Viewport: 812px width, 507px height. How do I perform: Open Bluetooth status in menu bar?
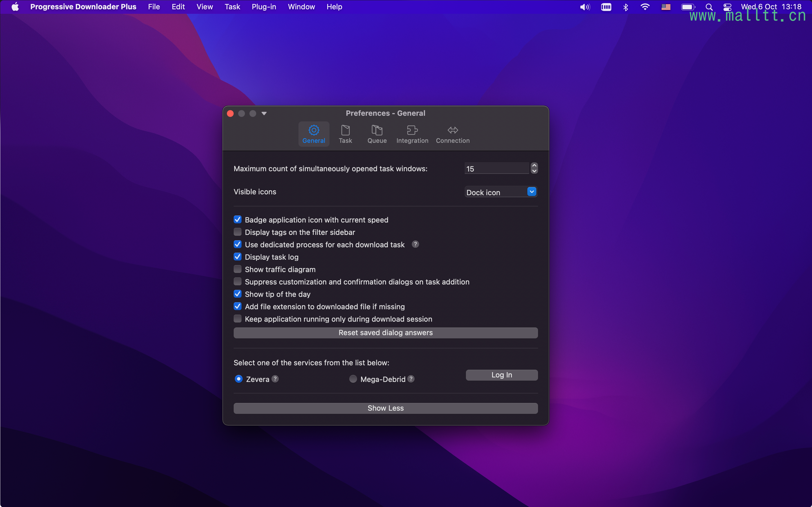pos(625,7)
